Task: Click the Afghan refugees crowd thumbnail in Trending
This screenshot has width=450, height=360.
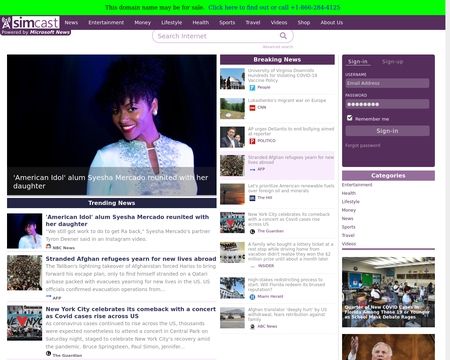Action: click(x=25, y=273)
